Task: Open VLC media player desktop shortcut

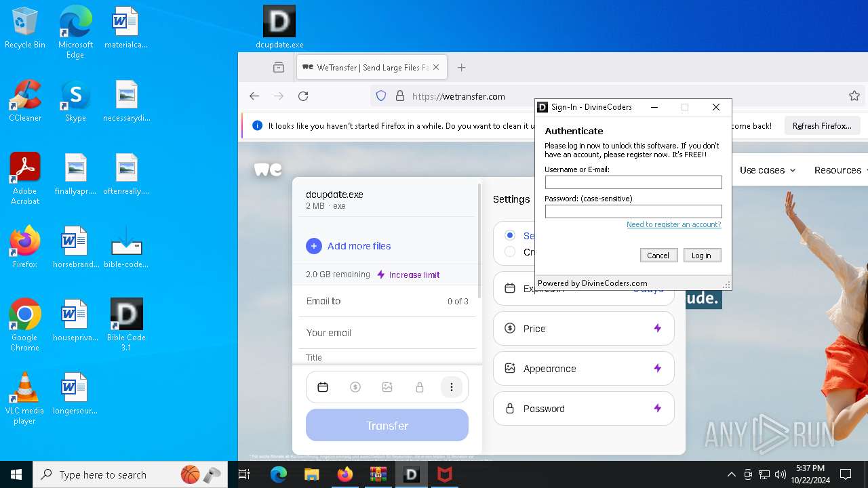Action: 25,399
